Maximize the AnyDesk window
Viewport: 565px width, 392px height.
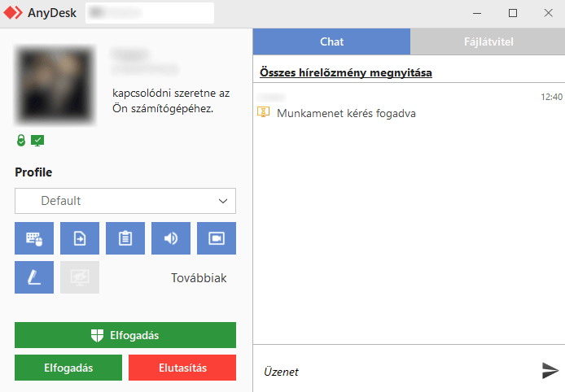[513, 13]
